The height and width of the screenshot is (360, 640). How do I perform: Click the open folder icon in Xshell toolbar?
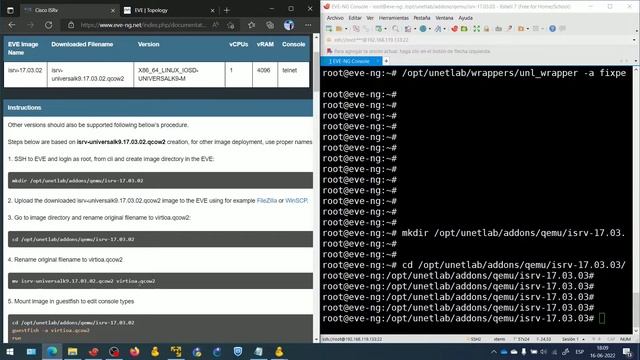pos(339,29)
